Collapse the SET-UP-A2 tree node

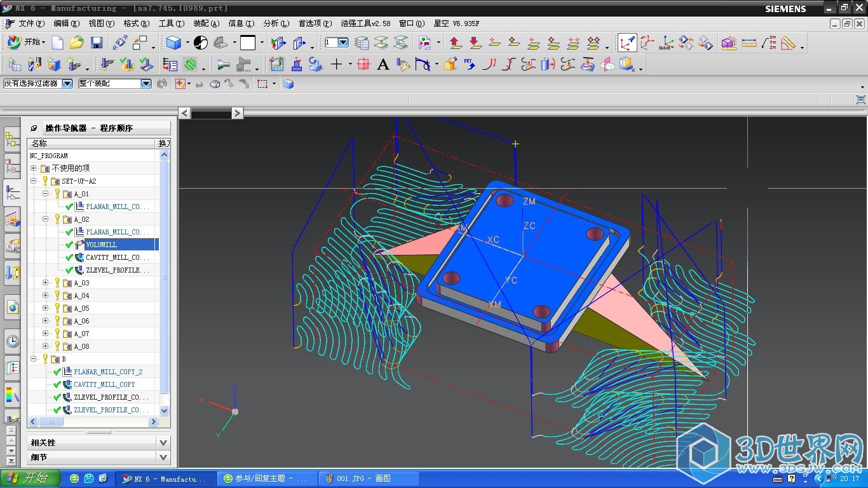[34, 181]
